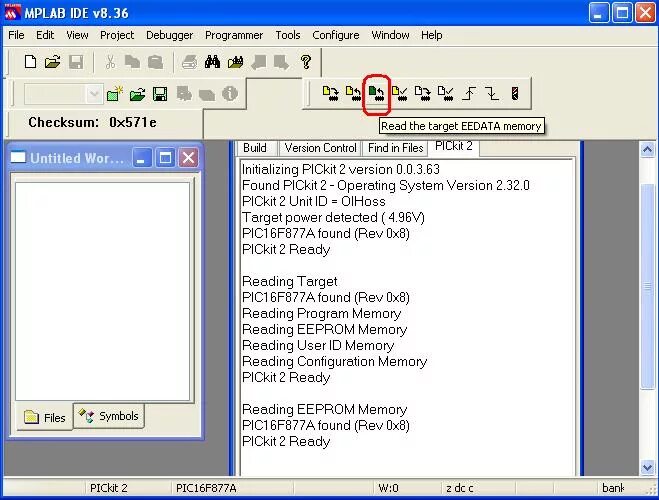Click the 'Reading Target' output line
Screen dimensions: 659x500
(290, 281)
